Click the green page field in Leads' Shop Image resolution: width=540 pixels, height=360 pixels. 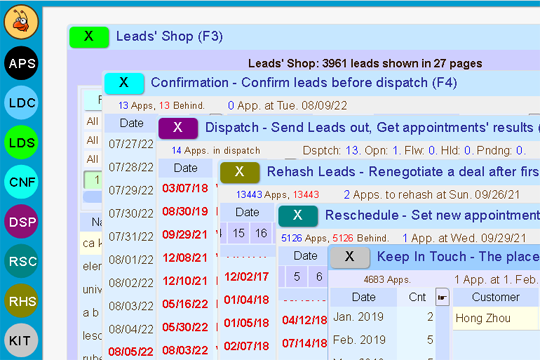(93, 180)
